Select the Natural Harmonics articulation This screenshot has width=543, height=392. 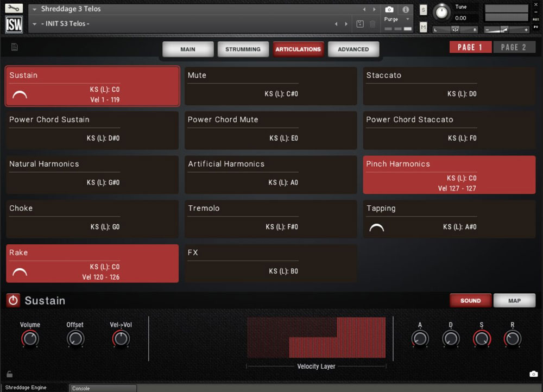click(x=92, y=175)
